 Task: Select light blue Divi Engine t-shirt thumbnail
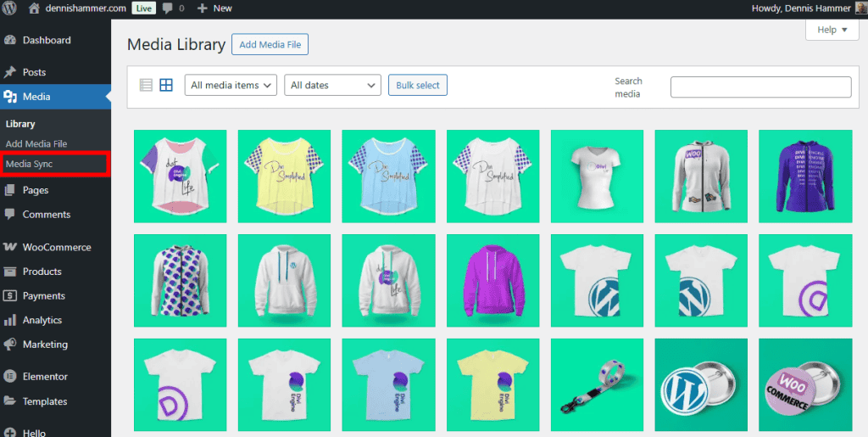[x=388, y=385]
